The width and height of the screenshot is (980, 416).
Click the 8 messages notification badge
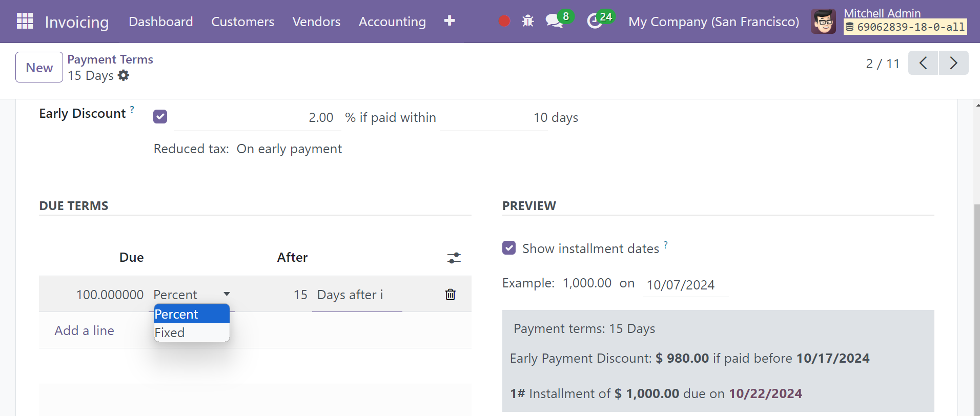pyautogui.click(x=566, y=16)
